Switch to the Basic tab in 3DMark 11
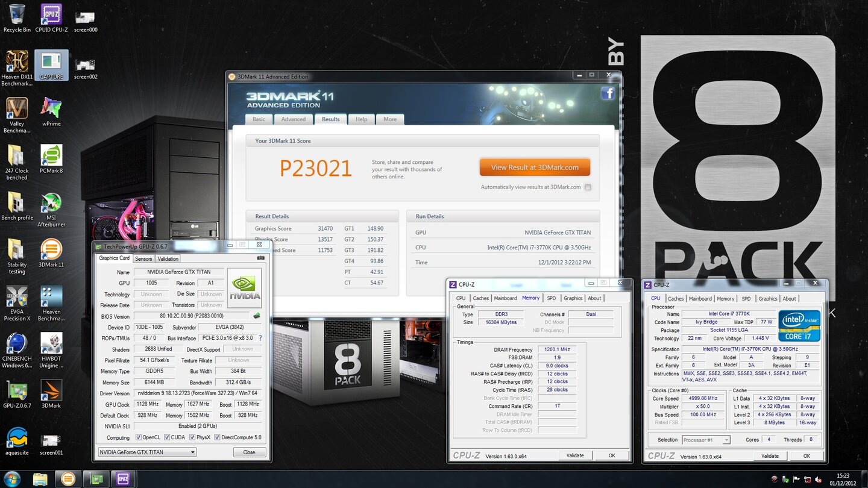 pyautogui.click(x=259, y=119)
